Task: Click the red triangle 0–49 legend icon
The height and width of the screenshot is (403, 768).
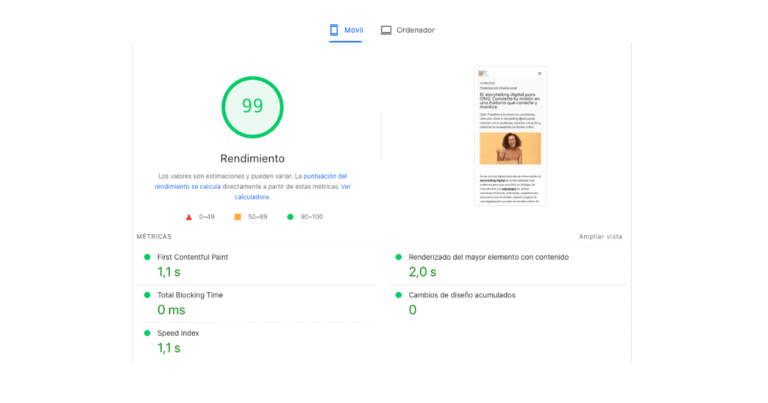Action: 189,217
